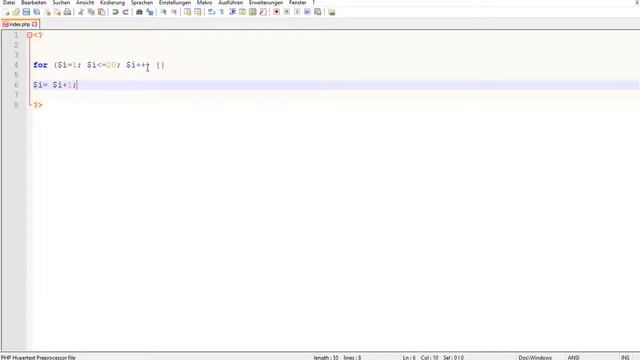This screenshot has width=640, height=360.
Task: Open the Bearbeiten menu
Action: click(33, 2)
